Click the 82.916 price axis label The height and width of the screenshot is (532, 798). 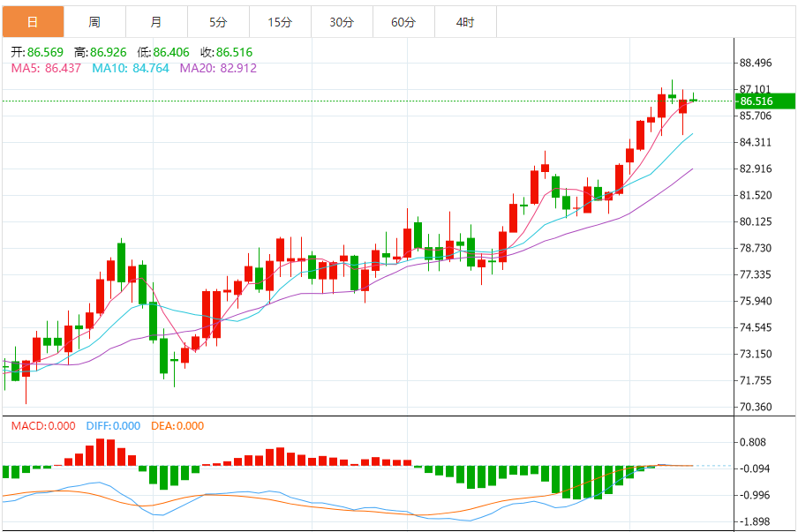[756, 169]
